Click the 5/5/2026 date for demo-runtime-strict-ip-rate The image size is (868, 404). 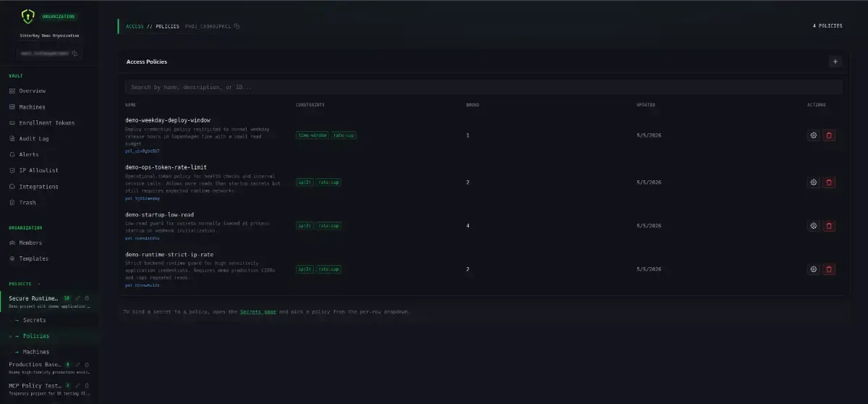(649, 269)
